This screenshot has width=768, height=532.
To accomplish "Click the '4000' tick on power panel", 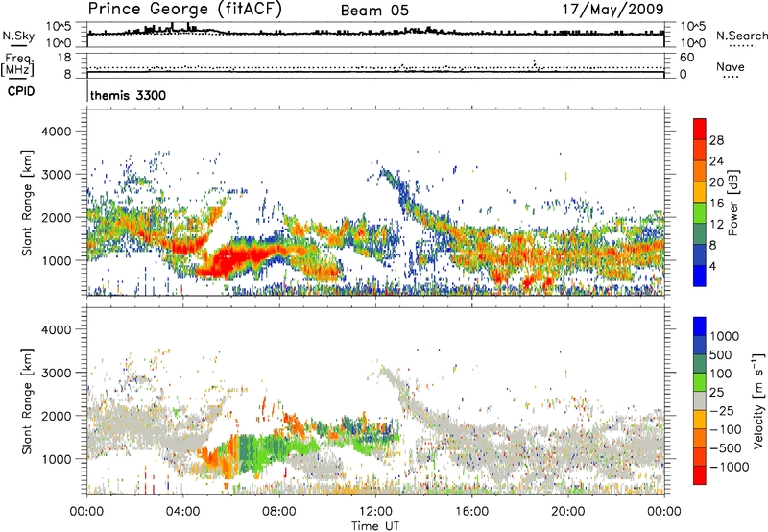I will coord(56,132).
